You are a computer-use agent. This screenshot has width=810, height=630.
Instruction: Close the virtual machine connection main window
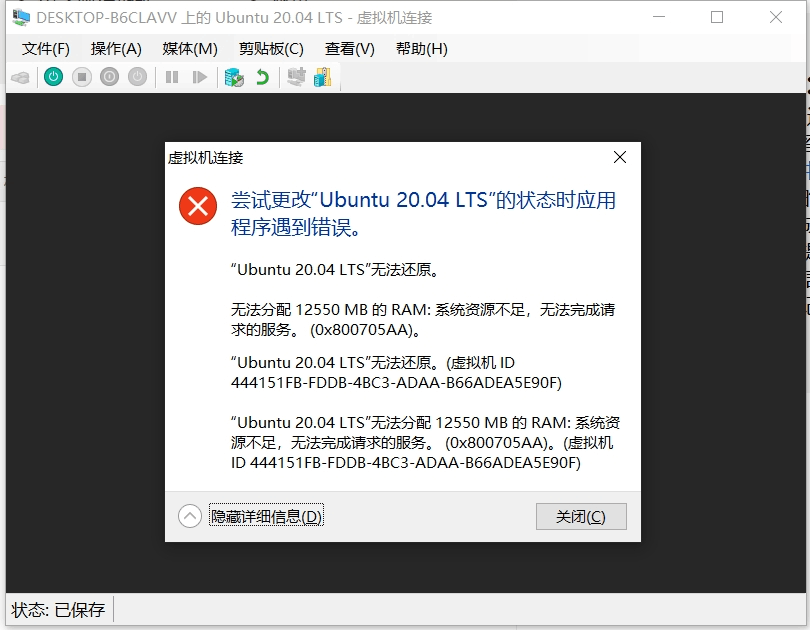point(776,17)
